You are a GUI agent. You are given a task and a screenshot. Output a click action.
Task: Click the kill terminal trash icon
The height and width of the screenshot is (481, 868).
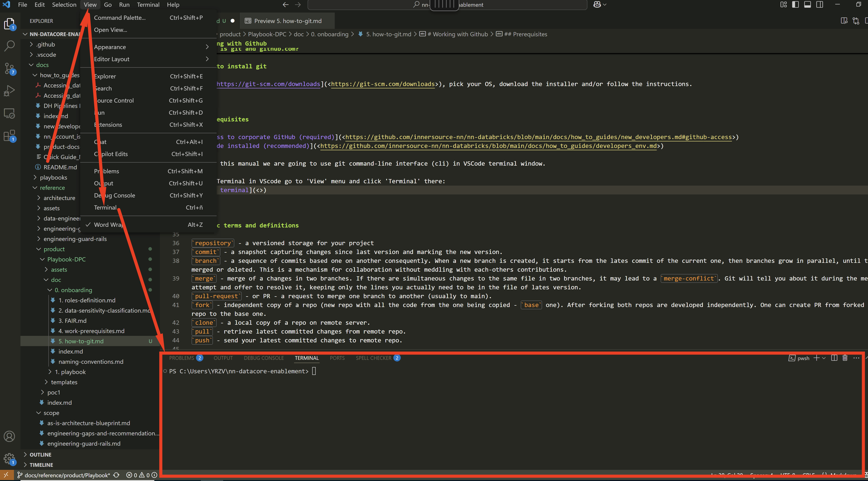[845, 358]
